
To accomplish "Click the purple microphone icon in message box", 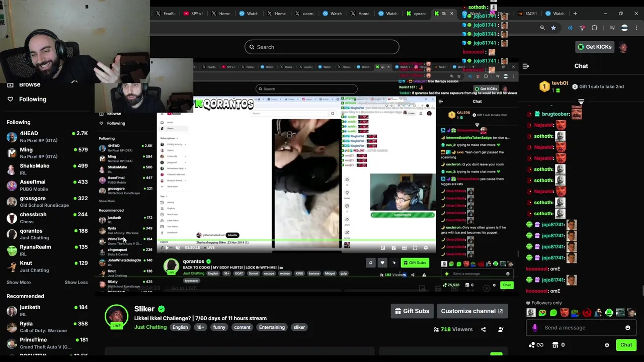I will click(x=535, y=328).
